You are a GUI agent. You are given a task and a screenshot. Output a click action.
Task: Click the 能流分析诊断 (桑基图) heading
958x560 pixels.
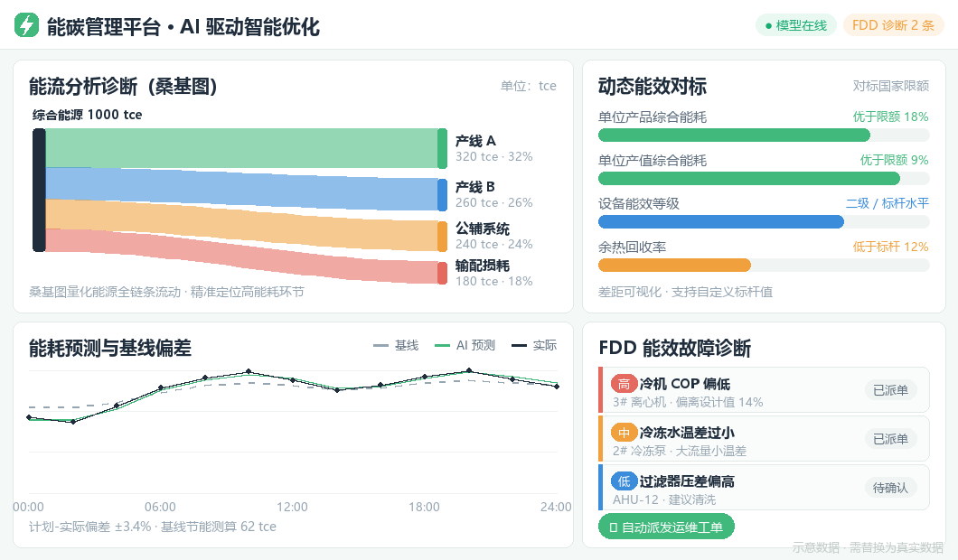(123, 86)
